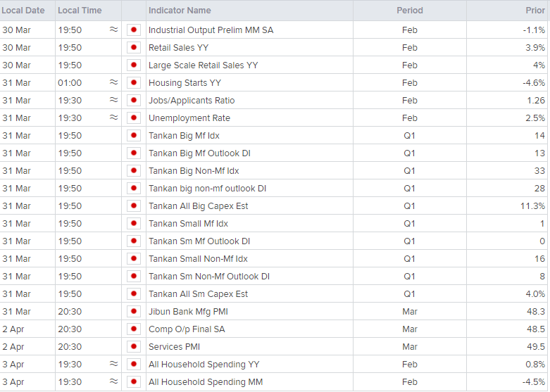
Task: Sort by the Local Date column header
Action: (23, 11)
